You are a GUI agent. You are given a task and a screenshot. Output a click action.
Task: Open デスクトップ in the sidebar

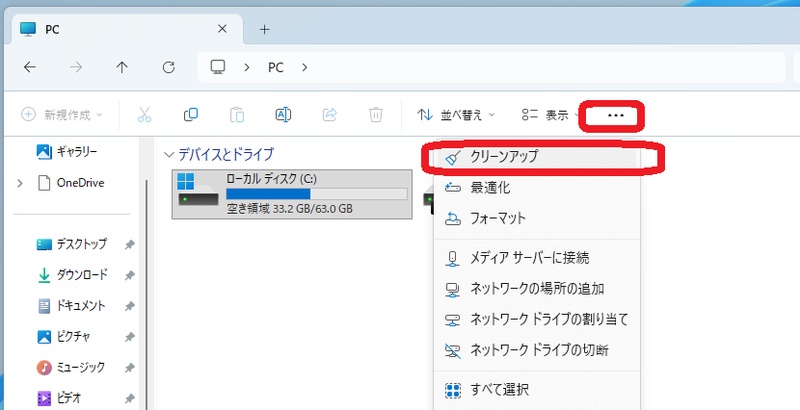point(72,244)
